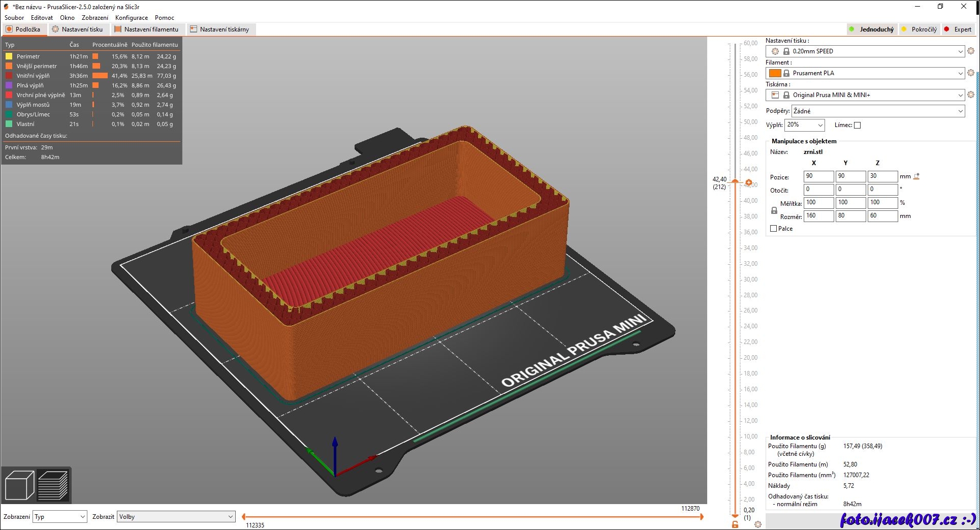Viewport: 980px width, 530px height.
Task: Select the layers preview view icon
Action: (x=53, y=485)
